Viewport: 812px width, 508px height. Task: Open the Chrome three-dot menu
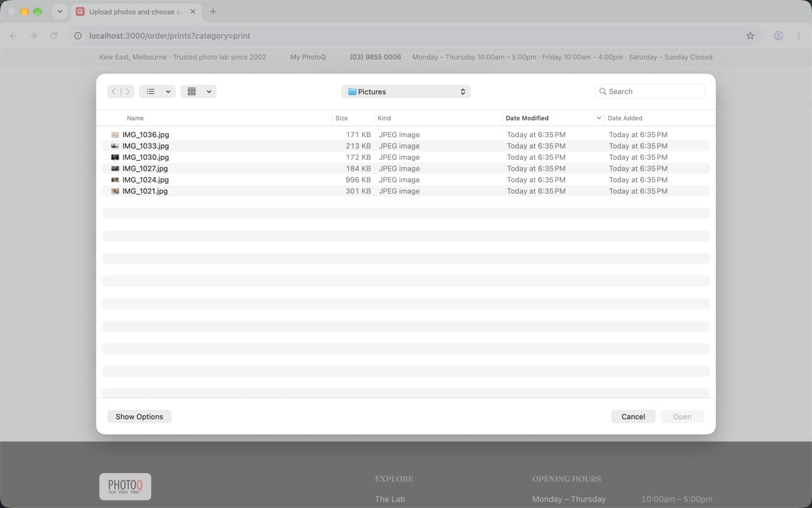click(x=799, y=36)
